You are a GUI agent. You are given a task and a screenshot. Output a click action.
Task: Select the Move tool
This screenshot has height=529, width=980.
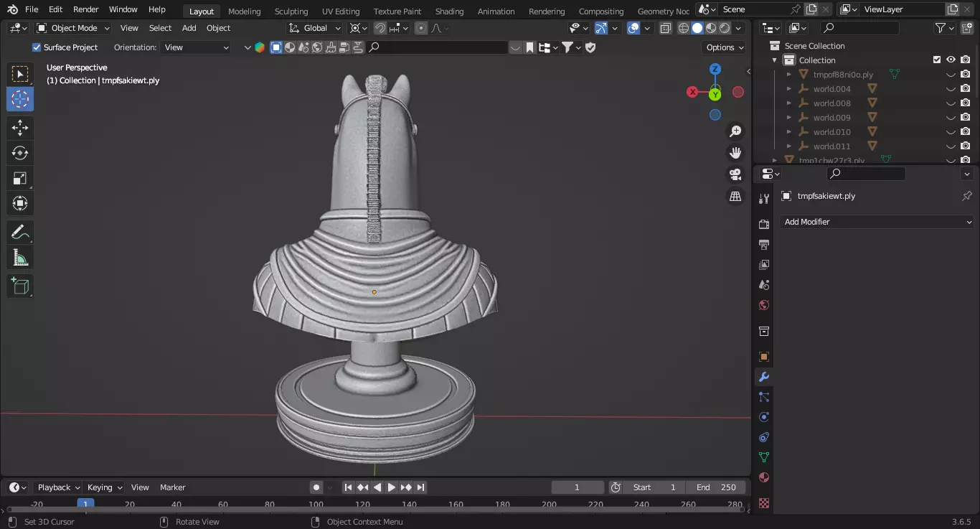coord(20,128)
